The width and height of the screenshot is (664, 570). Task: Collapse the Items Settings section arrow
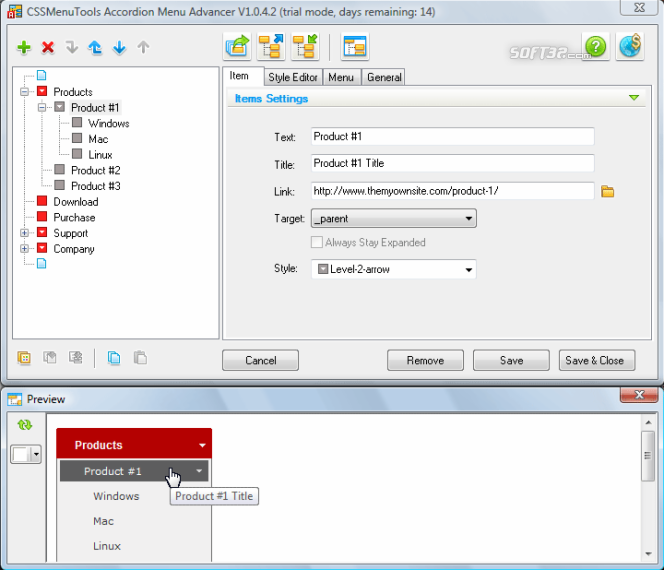(634, 98)
